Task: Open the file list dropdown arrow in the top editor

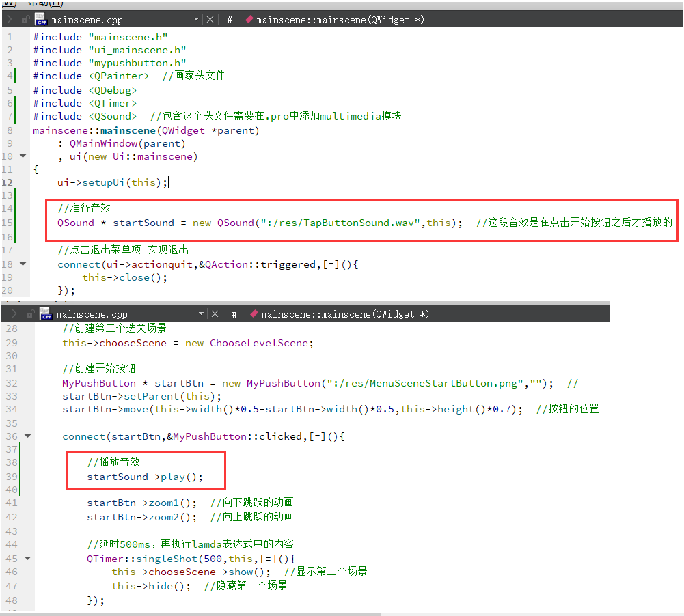Action: [196, 19]
